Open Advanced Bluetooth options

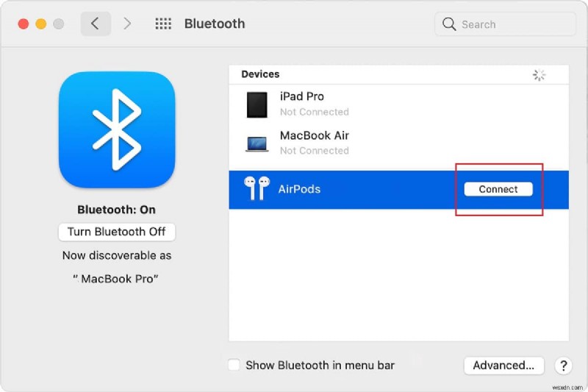(x=503, y=366)
